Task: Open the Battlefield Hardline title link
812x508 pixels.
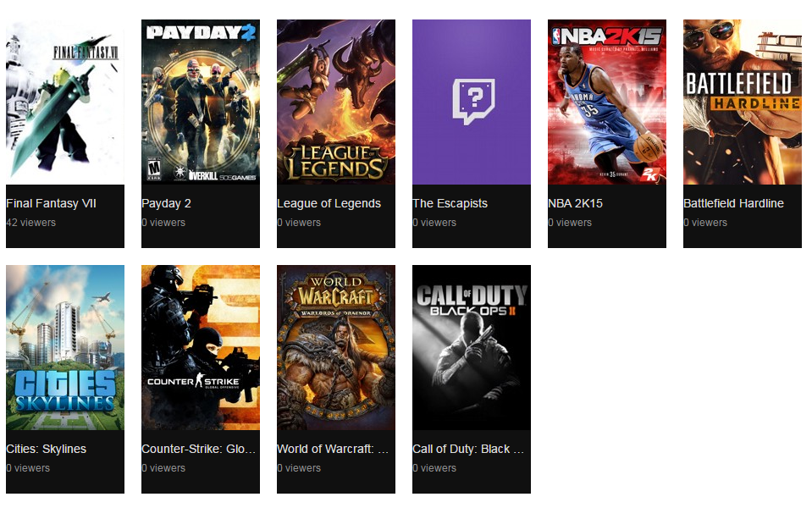Action: 734,203
